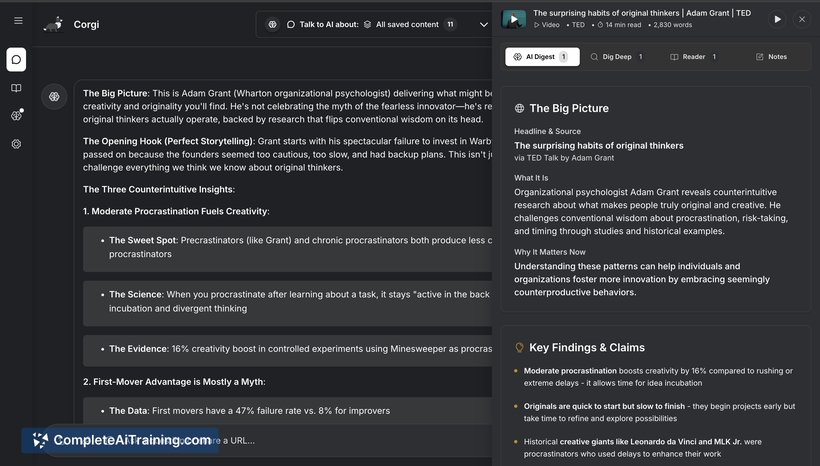Screen dimensions: 820x466
Task: Close the article side panel
Action: pyautogui.click(x=802, y=19)
